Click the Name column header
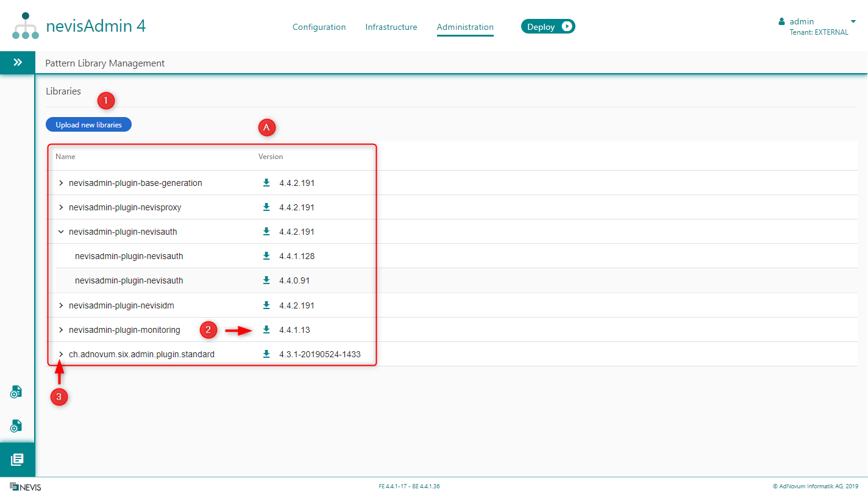 point(65,157)
